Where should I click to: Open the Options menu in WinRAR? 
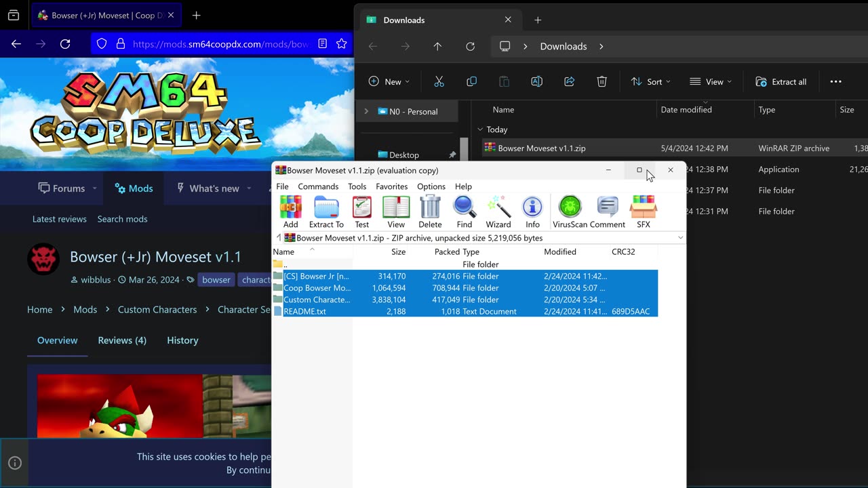pyautogui.click(x=431, y=186)
